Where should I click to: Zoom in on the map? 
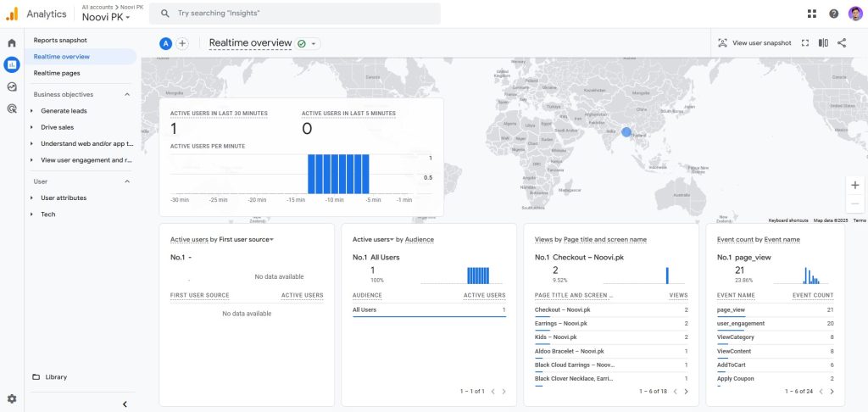click(854, 185)
